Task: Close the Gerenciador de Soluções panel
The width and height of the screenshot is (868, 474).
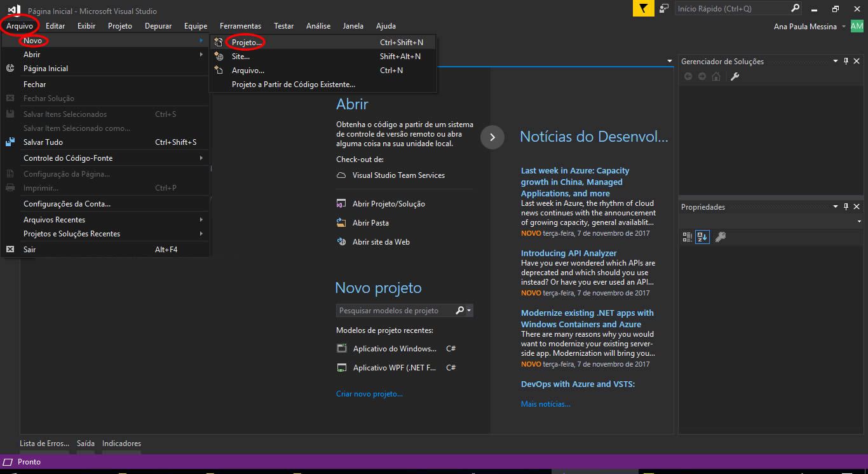Action: [x=857, y=62]
